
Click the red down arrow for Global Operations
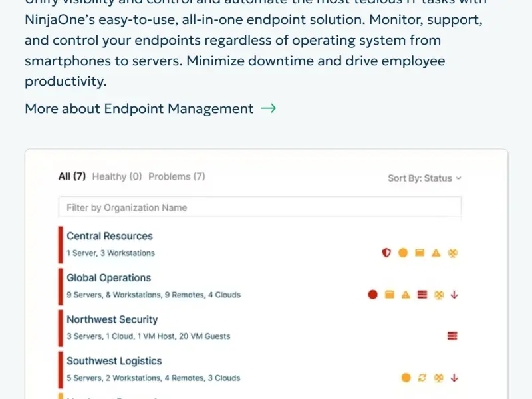(454, 295)
